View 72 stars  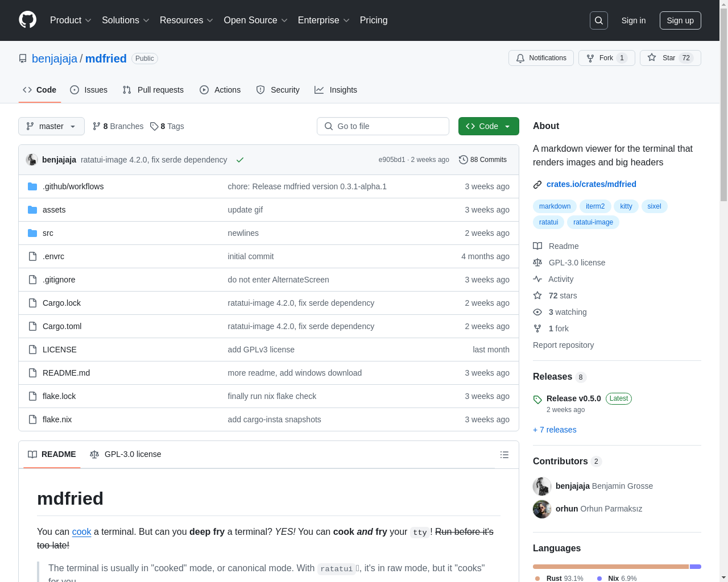tap(555, 296)
